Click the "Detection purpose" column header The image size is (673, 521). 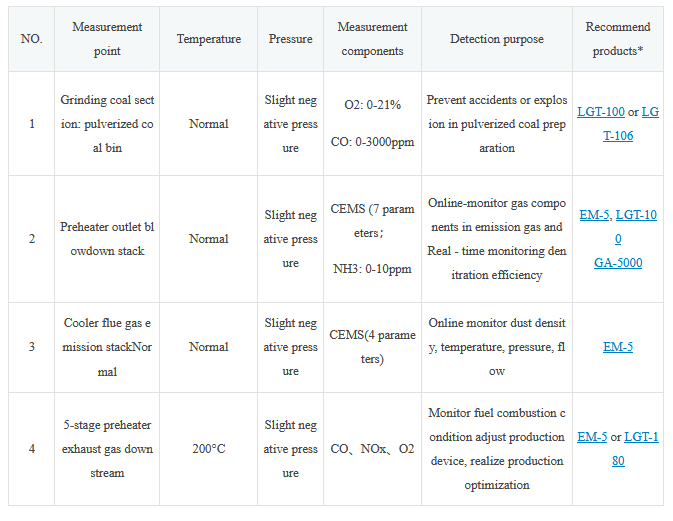(497, 39)
